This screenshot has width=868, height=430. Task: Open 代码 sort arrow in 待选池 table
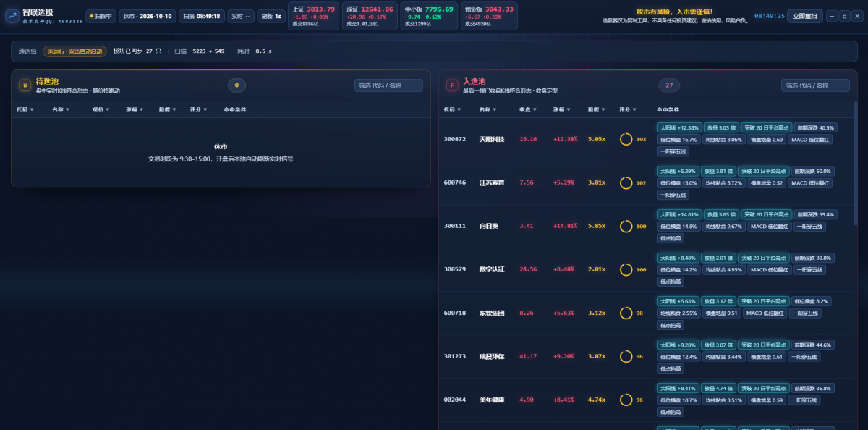pos(31,110)
